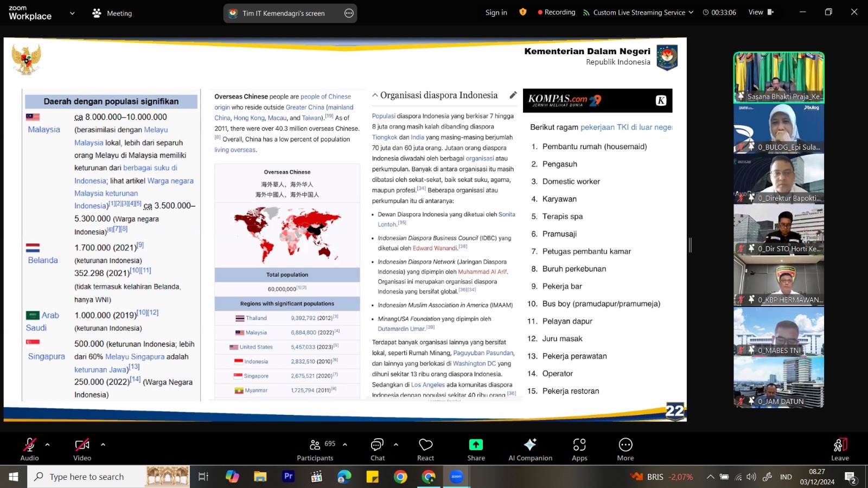
Task: Select 0_Direktur Bapokti participant video
Action: (x=779, y=179)
